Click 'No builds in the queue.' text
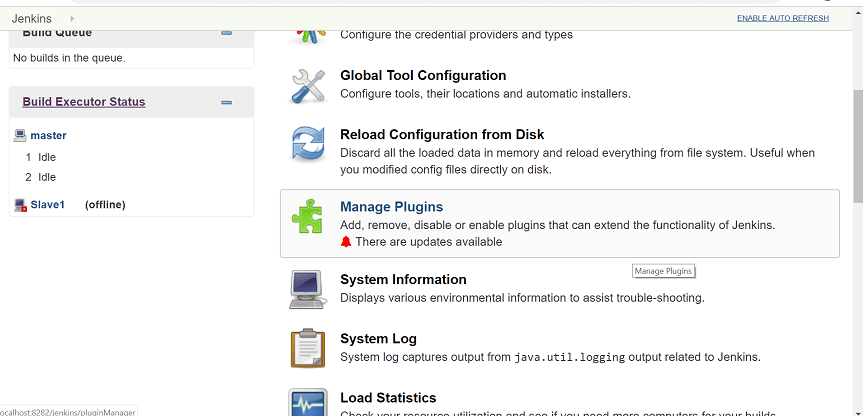Screen dimensions: 863x416 tap(69, 58)
